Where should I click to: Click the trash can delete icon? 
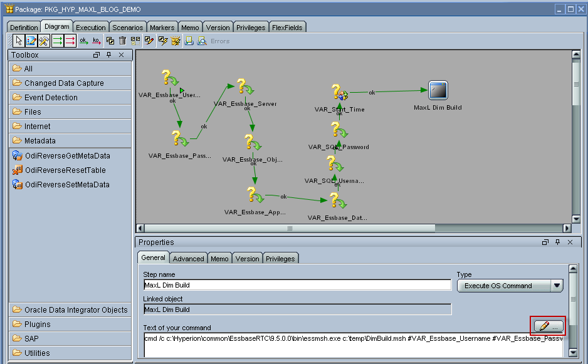[123, 41]
